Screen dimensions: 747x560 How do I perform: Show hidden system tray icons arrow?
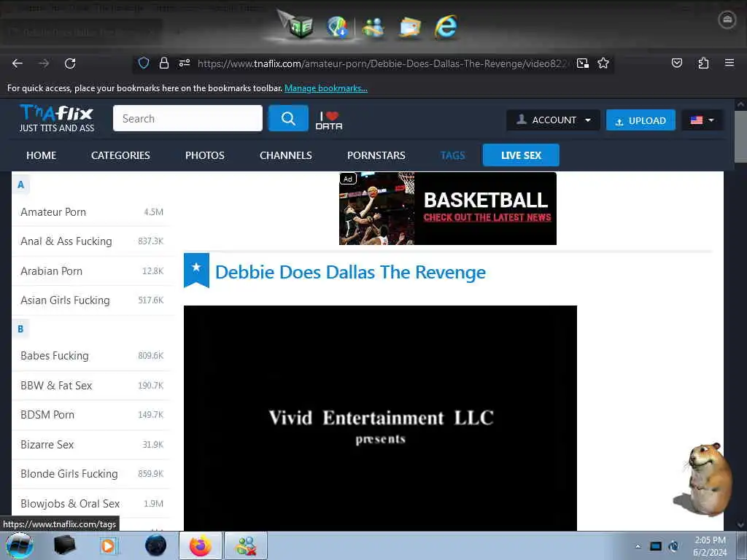click(x=638, y=546)
